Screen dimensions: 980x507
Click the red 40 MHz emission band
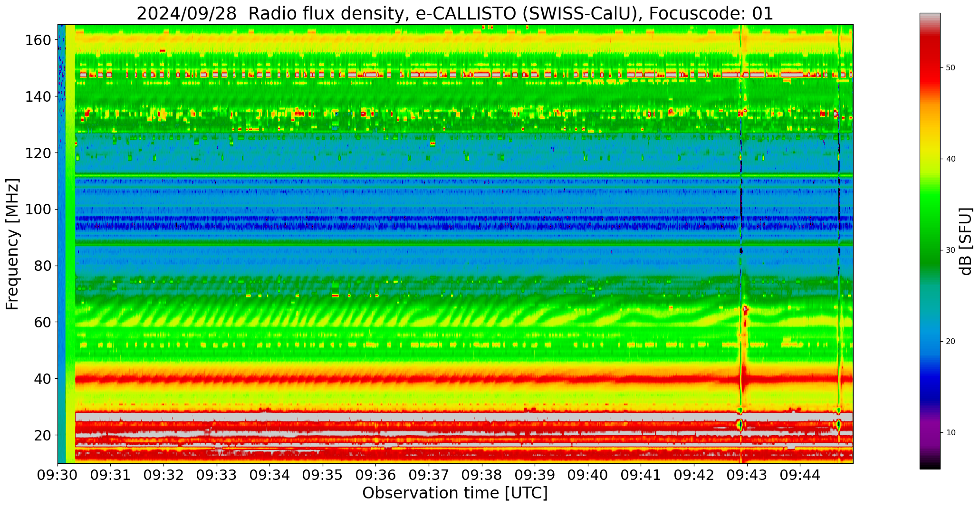pos(464,379)
